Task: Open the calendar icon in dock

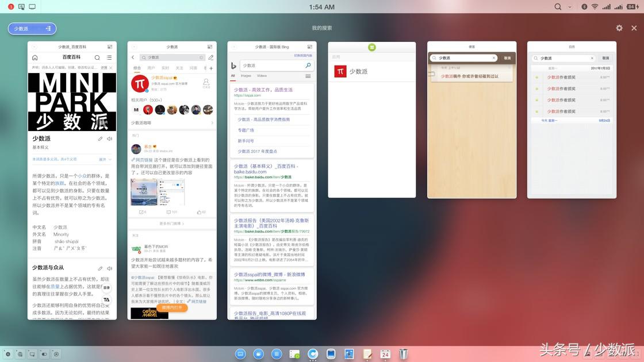Action: pos(385,354)
